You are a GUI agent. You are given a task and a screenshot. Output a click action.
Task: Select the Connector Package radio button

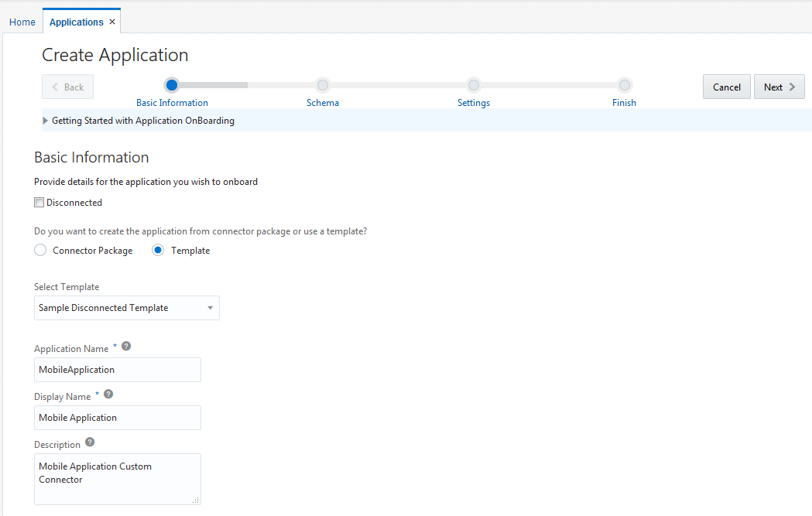point(41,251)
